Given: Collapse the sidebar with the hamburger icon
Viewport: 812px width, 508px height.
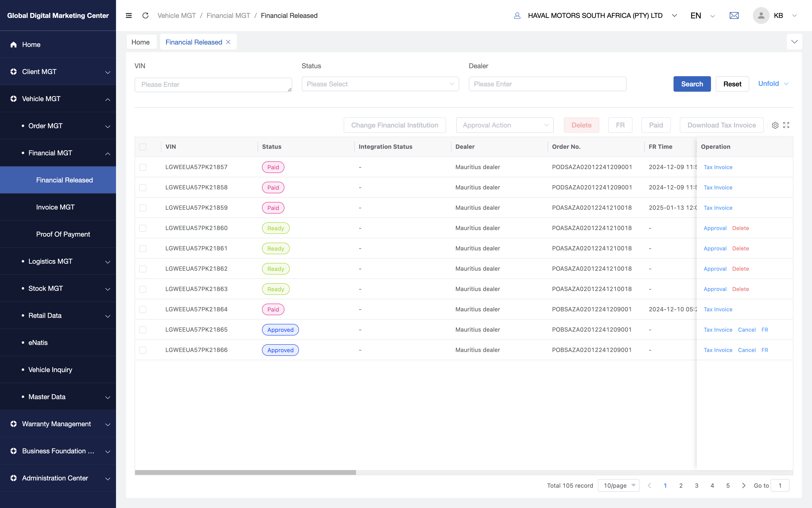Looking at the screenshot, I should tap(129, 15).
